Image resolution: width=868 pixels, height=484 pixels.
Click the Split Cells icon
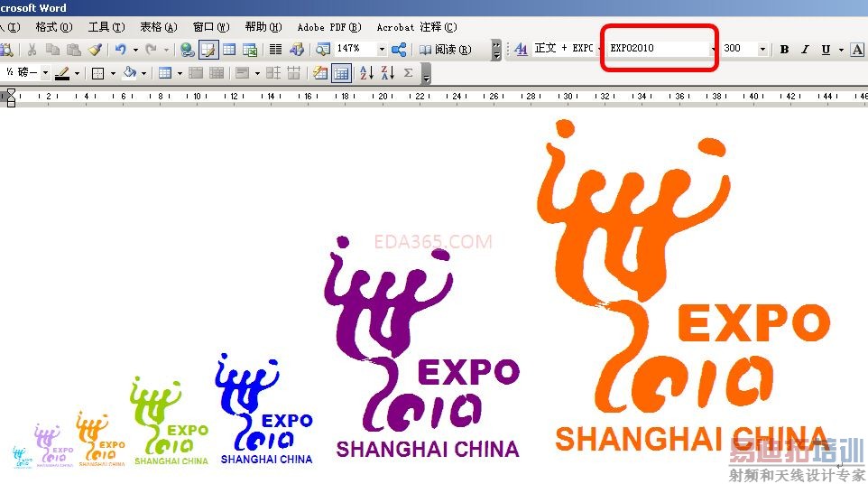[217, 72]
